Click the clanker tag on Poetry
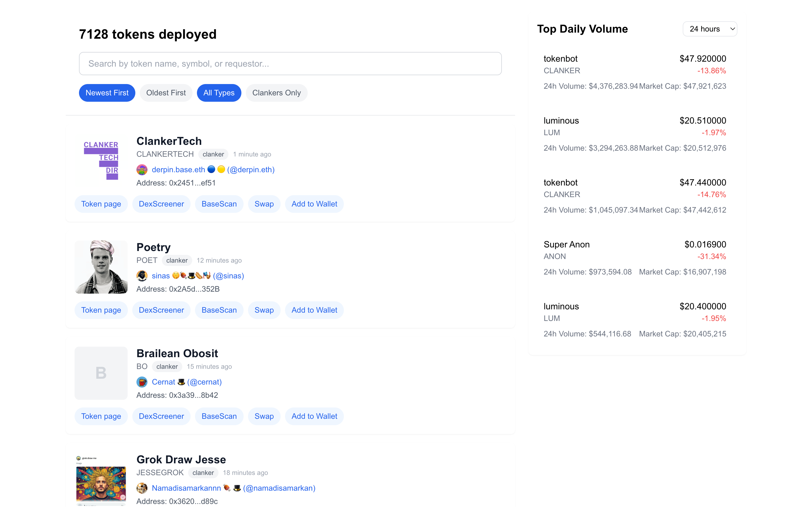Image resolution: width=812 pixels, height=507 pixels. pos(177,260)
